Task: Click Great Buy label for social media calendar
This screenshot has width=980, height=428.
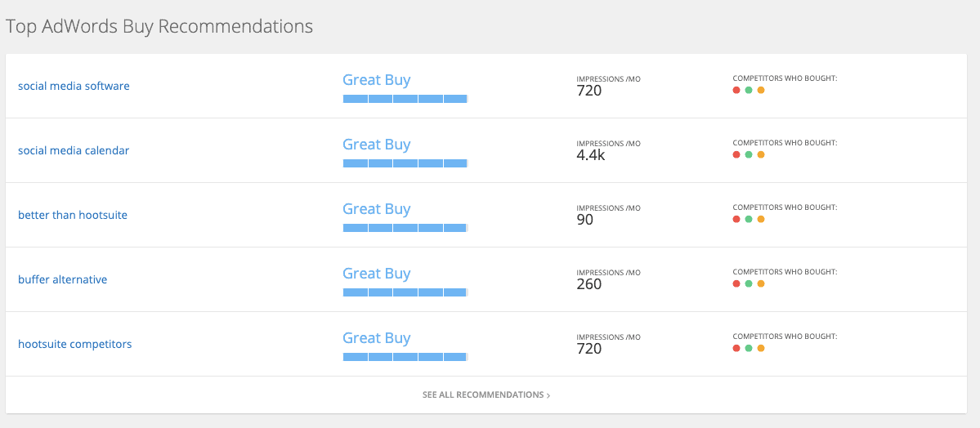Action: pyautogui.click(x=376, y=145)
